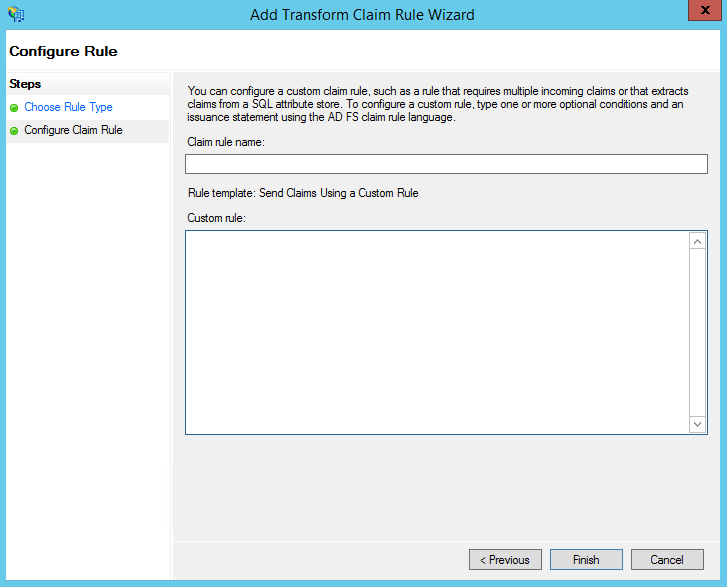The height and width of the screenshot is (587, 727).
Task: Open the Choose Rule Type step
Action: click(x=68, y=107)
